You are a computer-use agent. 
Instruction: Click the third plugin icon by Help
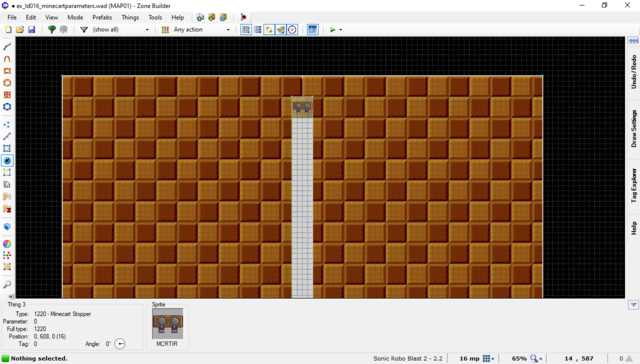[x=223, y=18]
